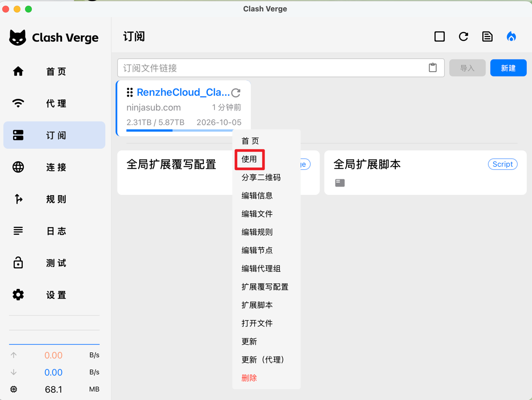532x400 pixels.
Task: Select 编辑文件 from context menu
Action: (x=266, y=214)
